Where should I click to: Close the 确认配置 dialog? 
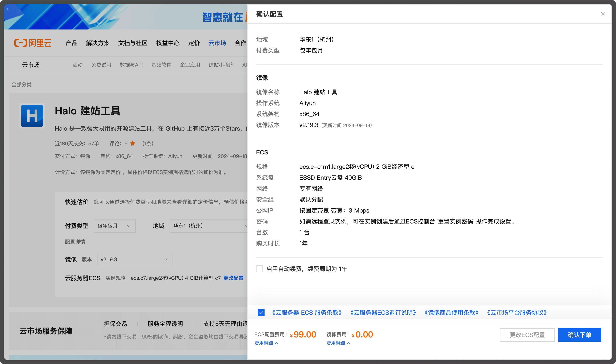tap(603, 14)
